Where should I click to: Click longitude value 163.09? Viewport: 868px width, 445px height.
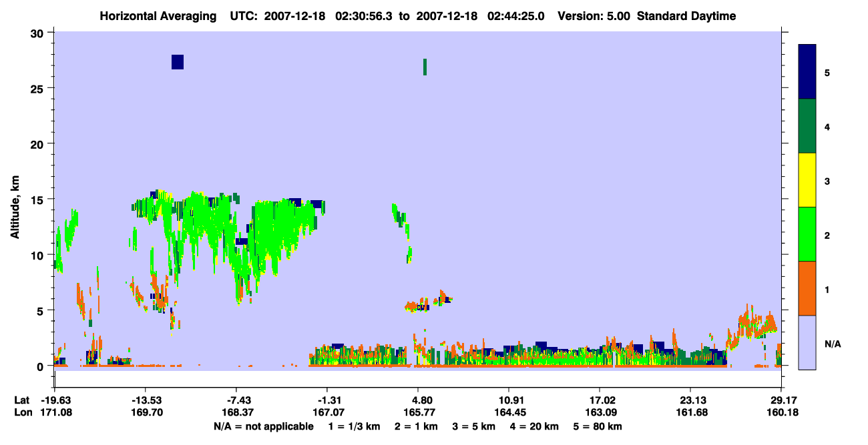tap(600, 412)
